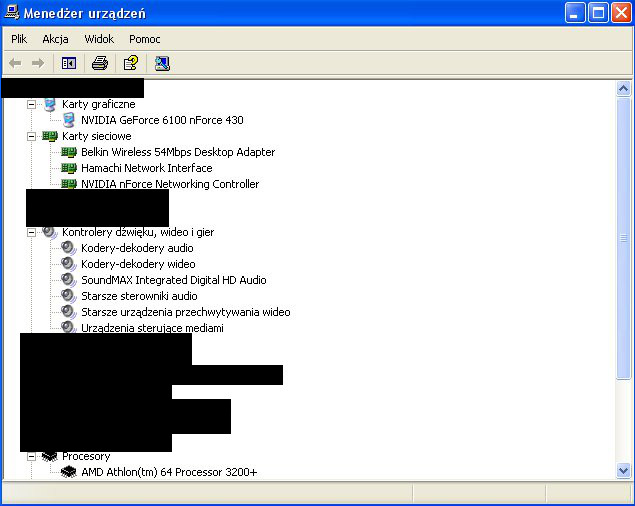
Task: Select NVIDIA GeForce 6100 nForce 430
Action: pyautogui.click(x=162, y=120)
